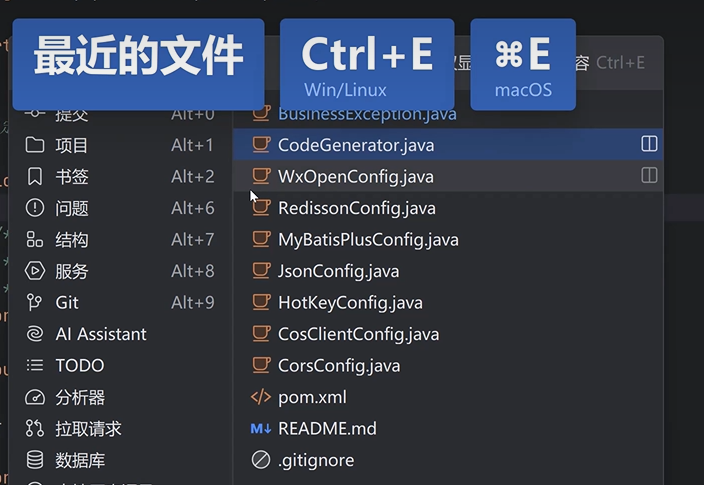This screenshot has height=485, width=704.
Task: Click Java class icon beside JsonConfig.java
Action: (261, 271)
